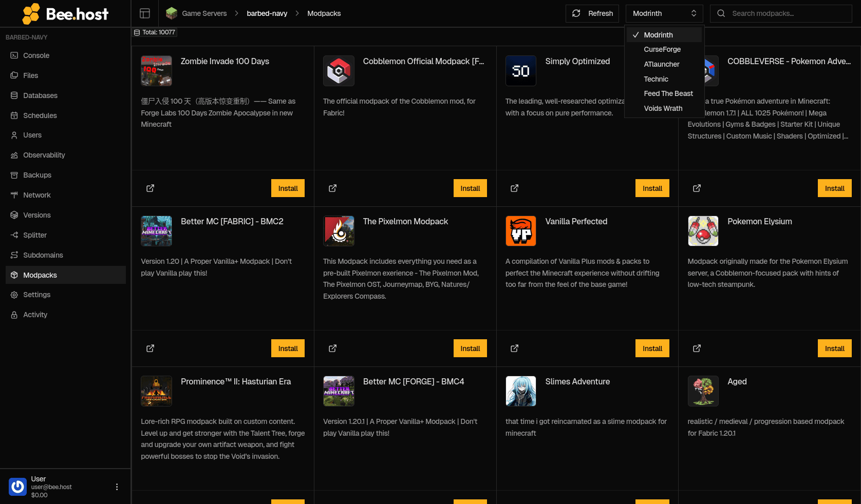This screenshot has height=504, width=861.
Task: Install Vanilla Perfected
Action: (652, 348)
